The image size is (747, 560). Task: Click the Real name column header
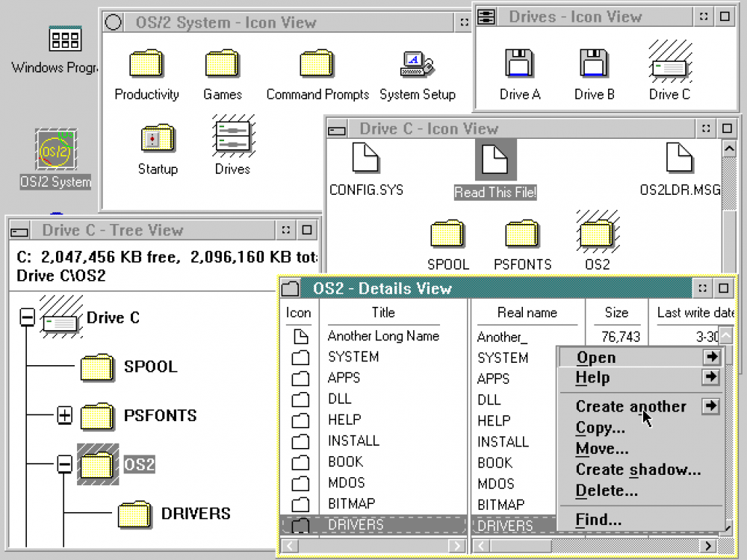click(x=527, y=313)
